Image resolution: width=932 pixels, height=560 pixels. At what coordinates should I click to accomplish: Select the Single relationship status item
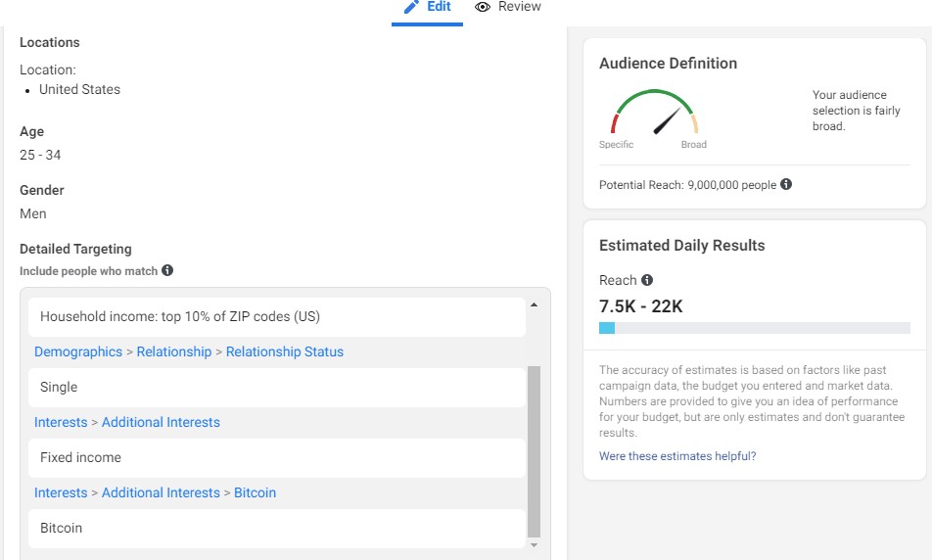(277, 387)
